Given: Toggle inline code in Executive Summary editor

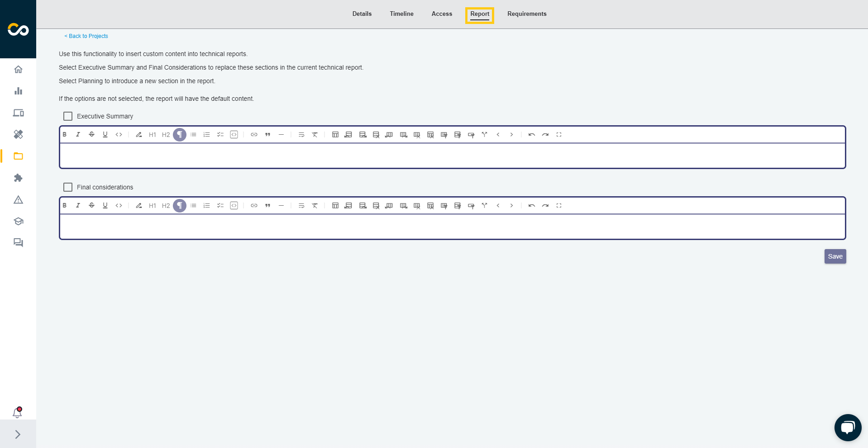Looking at the screenshot, I should [x=119, y=135].
